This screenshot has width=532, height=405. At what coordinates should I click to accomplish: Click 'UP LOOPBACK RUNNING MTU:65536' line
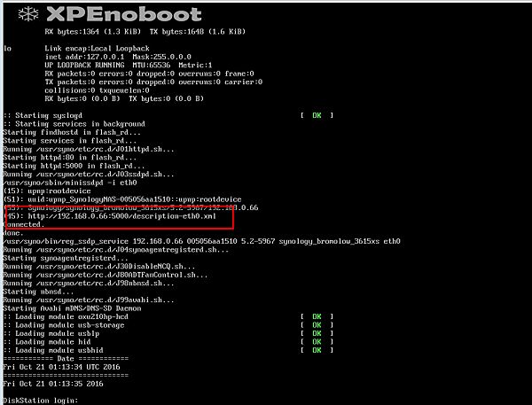pos(129,65)
